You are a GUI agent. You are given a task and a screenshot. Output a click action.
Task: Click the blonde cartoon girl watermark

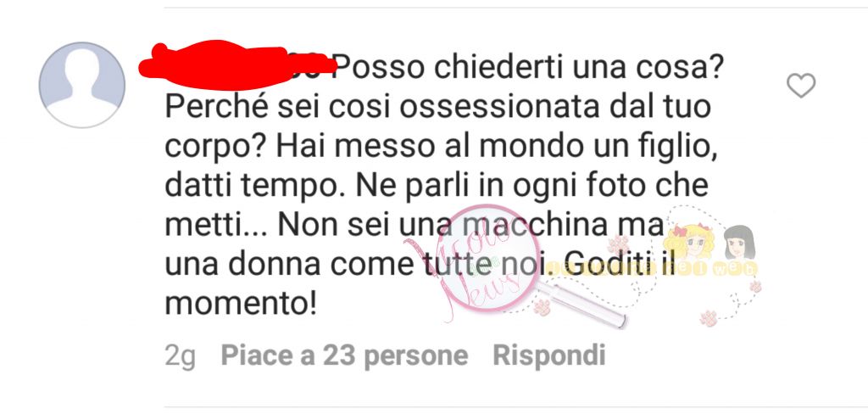tap(689, 241)
